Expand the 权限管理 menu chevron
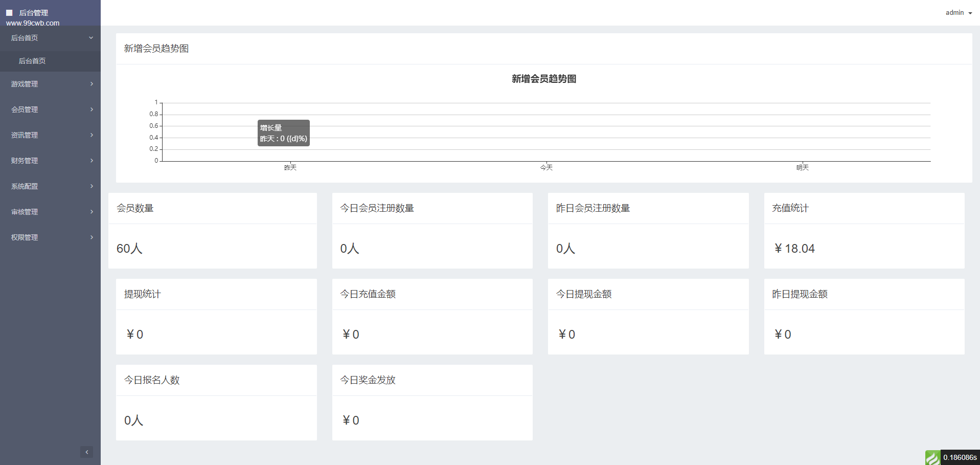The width and height of the screenshot is (980, 465). [x=92, y=237]
